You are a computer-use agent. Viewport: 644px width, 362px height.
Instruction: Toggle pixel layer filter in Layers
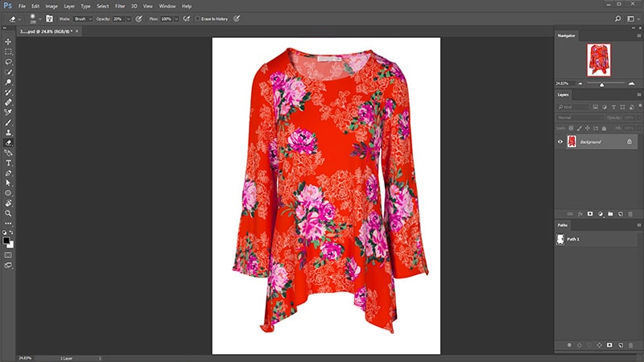(595, 107)
